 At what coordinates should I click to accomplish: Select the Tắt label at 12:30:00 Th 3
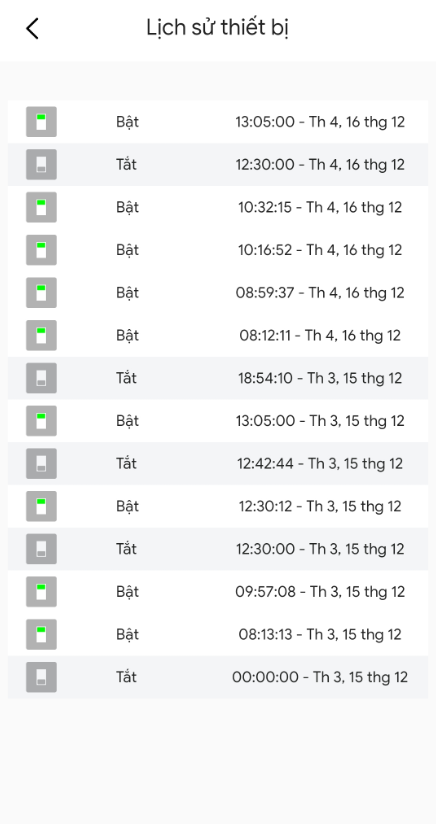pos(126,549)
